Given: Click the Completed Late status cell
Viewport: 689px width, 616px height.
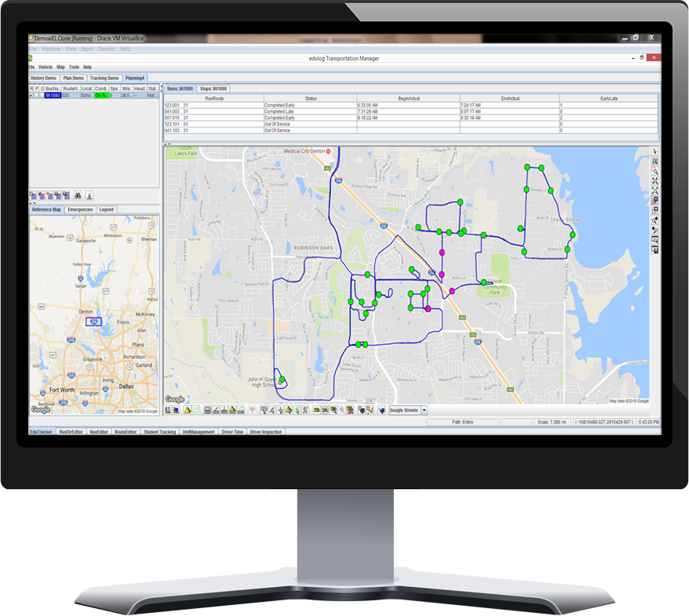Looking at the screenshot, I should [310, 112].
